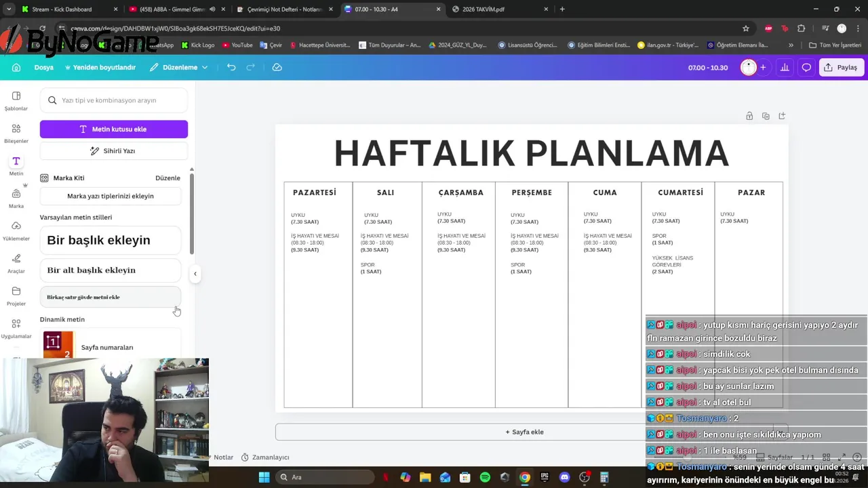Image resolution: width=868 pixels, height=488 pixels.
Task: Select the CUMARTESİ column header
Action: 680,192
